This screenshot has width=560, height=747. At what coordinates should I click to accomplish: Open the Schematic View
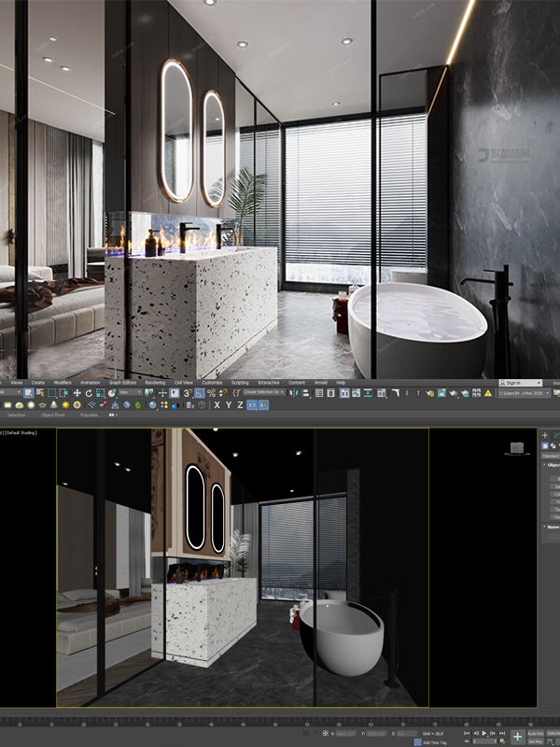(x=368, y=393)
